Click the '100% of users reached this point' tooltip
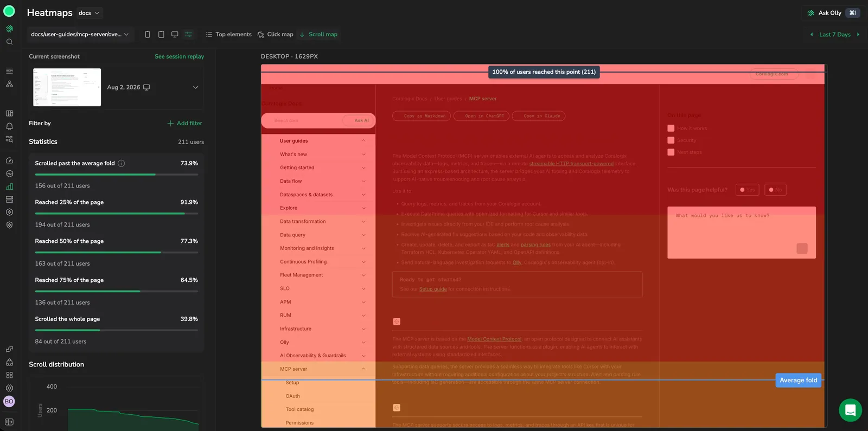 544,72
